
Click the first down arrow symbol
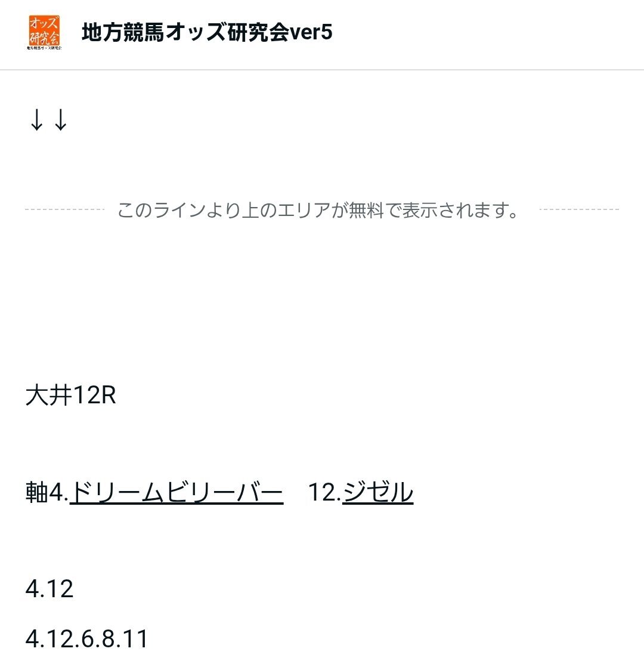pos(37,120)
